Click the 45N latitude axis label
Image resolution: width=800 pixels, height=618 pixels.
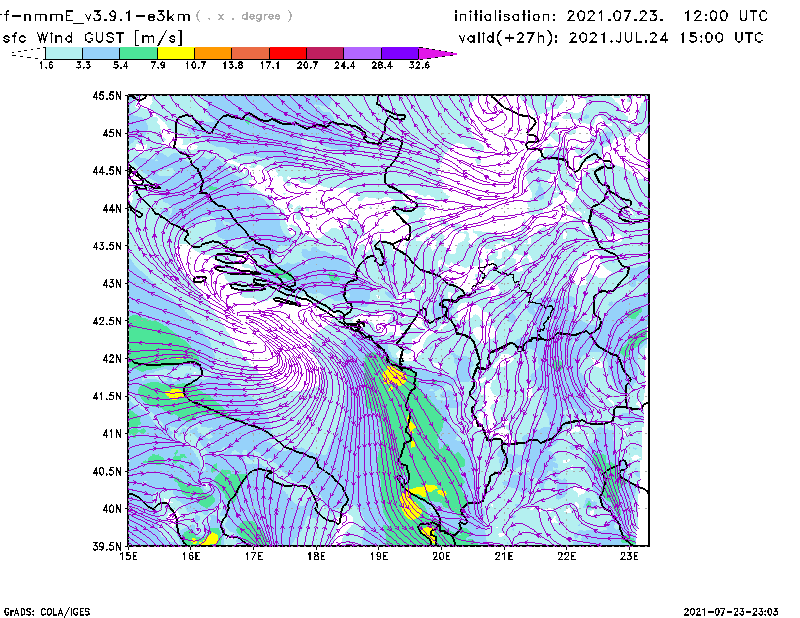[x=112, y=133]
